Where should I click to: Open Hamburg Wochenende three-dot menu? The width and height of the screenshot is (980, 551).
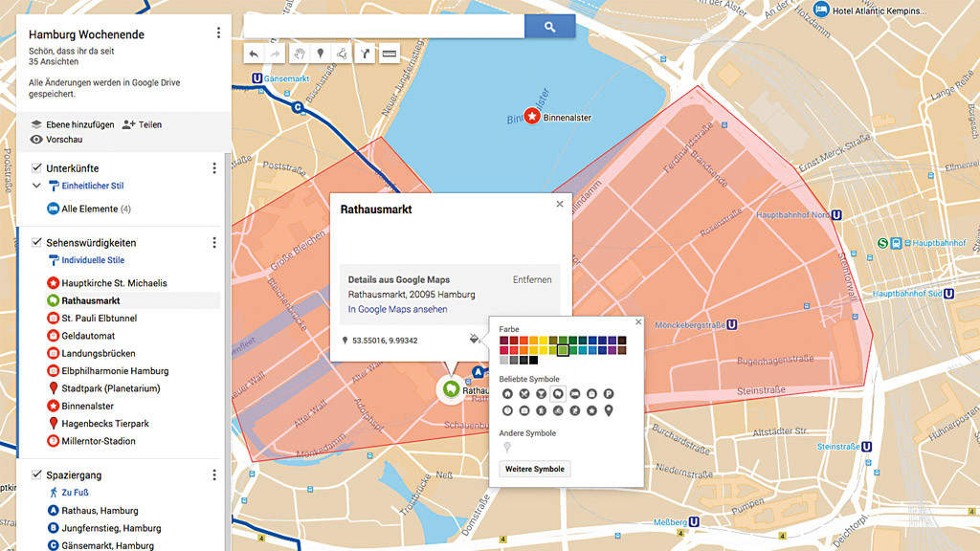coord(218,33)
